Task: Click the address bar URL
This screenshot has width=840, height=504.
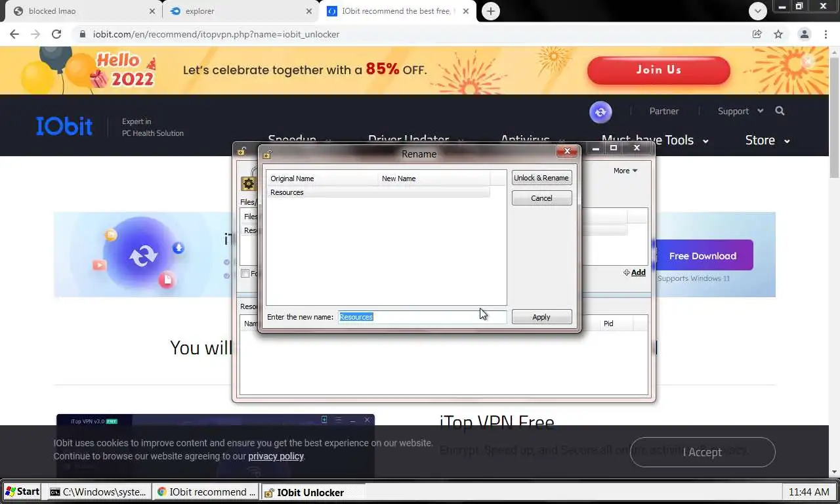Action: pos(217,34)
